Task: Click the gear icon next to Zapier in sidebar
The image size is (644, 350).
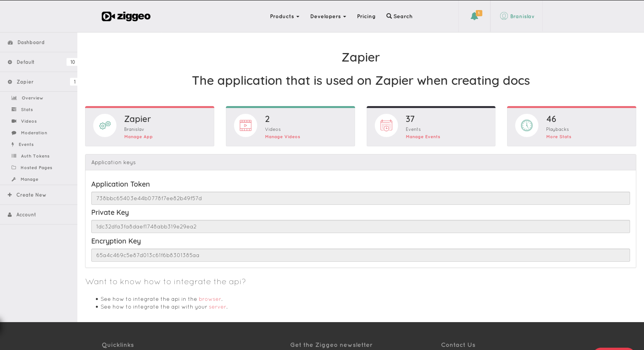Action: coord(10,82)
